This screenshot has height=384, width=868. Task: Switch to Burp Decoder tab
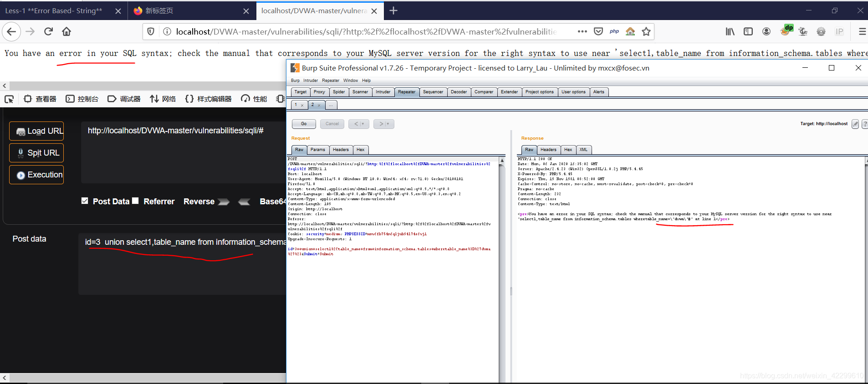coord(459,92)
